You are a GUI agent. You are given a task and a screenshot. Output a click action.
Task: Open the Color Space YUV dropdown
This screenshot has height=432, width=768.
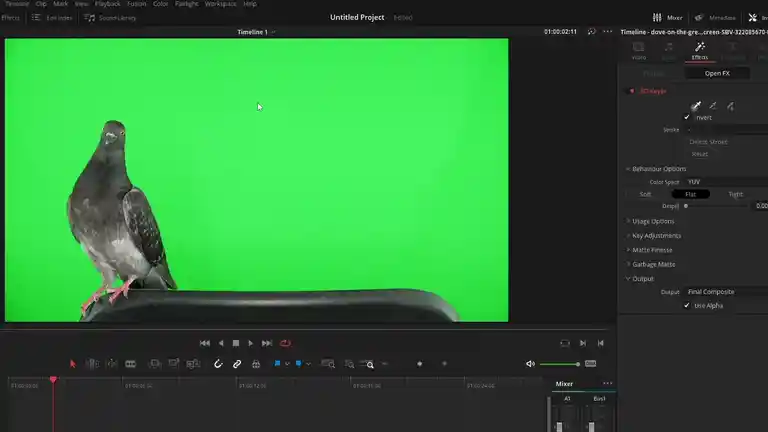[x=726, y=182]
